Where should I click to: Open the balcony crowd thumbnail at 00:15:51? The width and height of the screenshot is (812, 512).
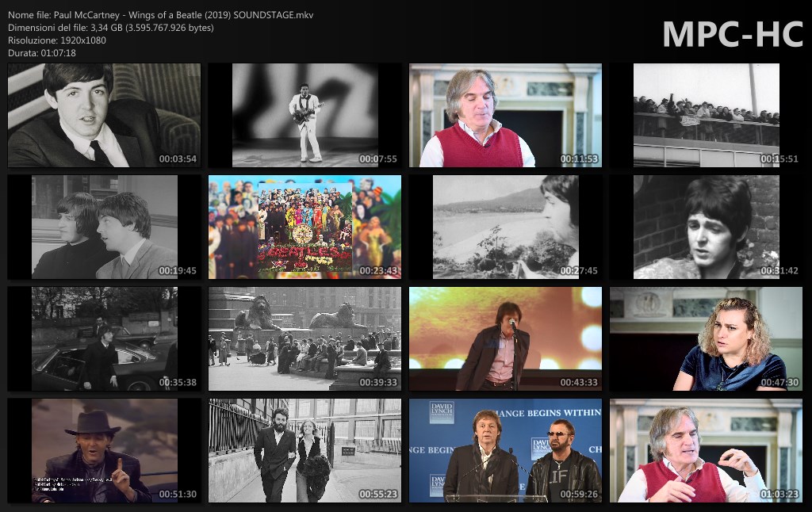coord(706,116)
